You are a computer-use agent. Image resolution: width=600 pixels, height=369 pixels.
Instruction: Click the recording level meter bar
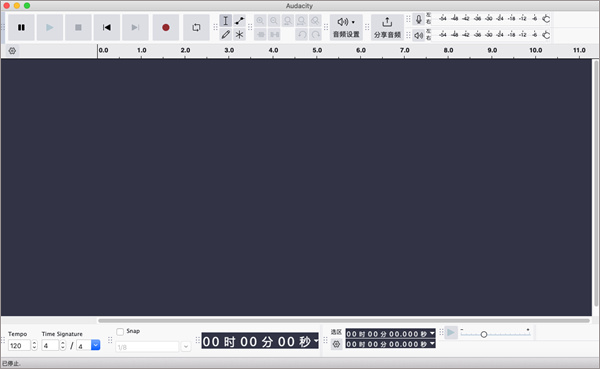tap(492, 19)
